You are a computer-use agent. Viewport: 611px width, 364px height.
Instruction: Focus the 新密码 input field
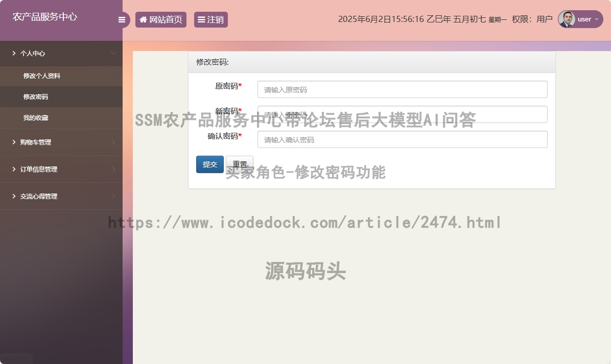coord(402,114)
